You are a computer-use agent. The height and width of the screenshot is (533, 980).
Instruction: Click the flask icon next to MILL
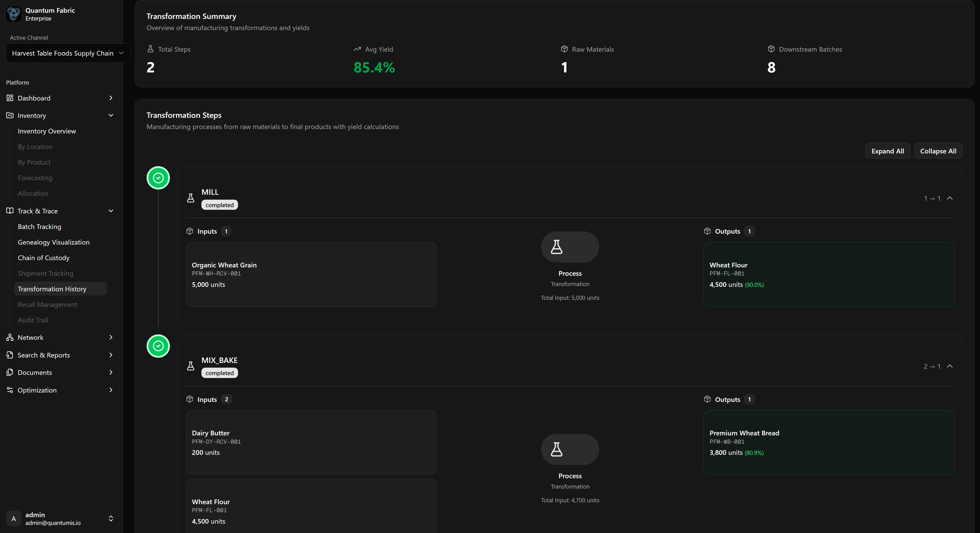tap(190, 198)
